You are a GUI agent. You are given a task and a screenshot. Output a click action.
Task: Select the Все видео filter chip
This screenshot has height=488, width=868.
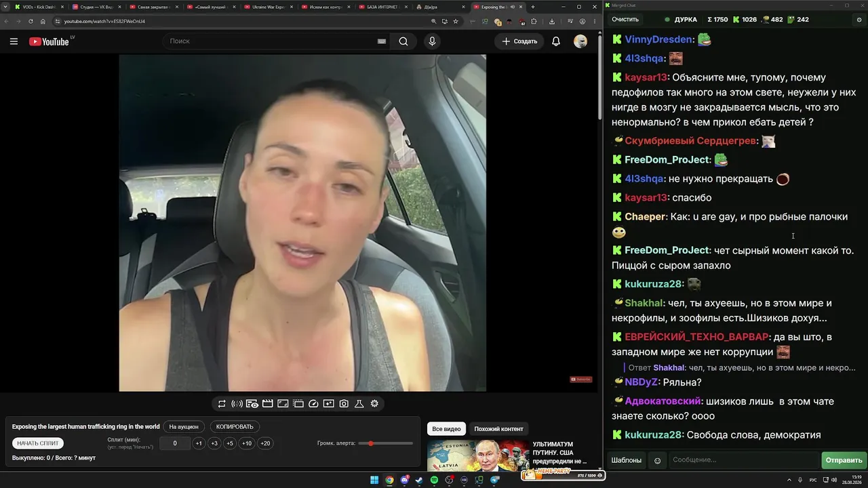point(446,429)
